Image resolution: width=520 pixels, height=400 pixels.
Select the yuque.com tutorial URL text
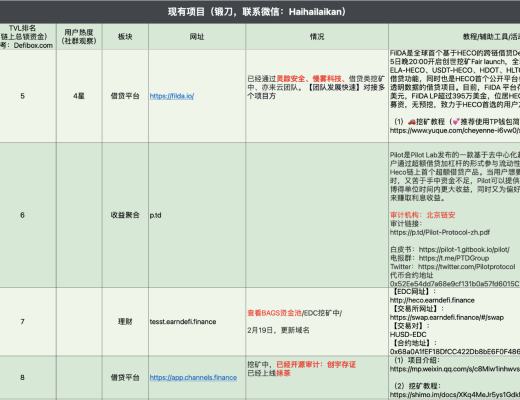click(x=455, y=131)
